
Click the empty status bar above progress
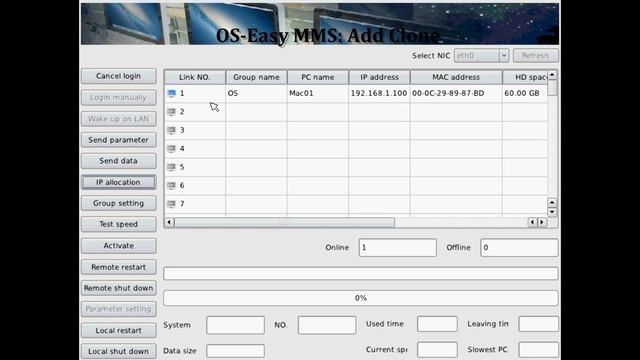pos(361,273)
